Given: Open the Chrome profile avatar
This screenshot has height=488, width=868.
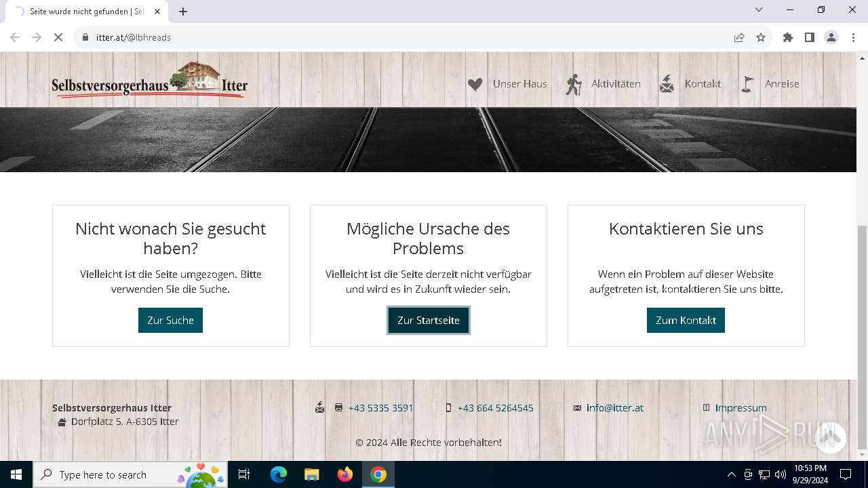Looking at the screenshot, I should point(831,37).
